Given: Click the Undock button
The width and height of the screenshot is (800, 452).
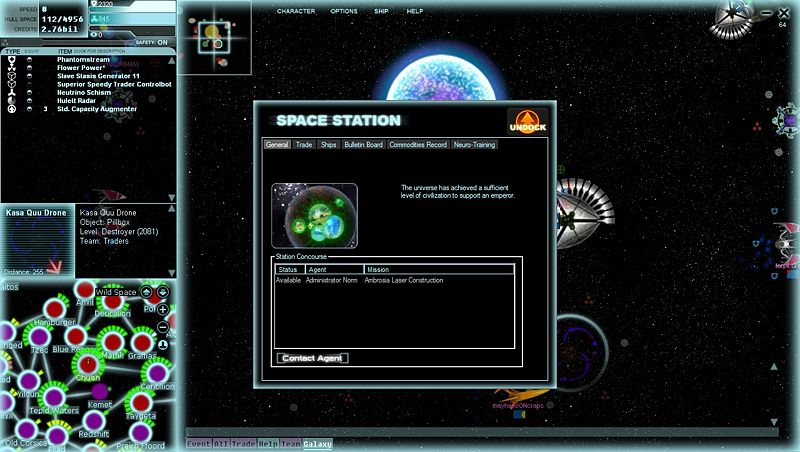Looking at the screenshot, I should pyautogui.click(x=527, y=123).
